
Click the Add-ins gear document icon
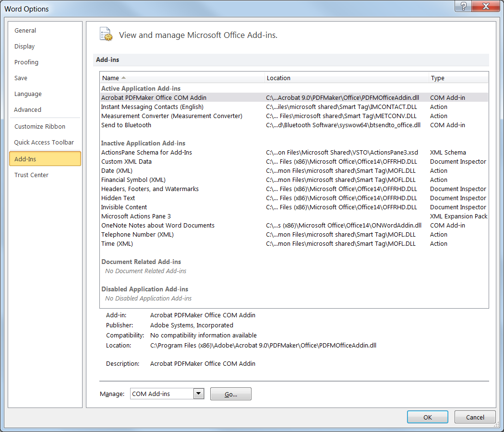click(106, 34)
